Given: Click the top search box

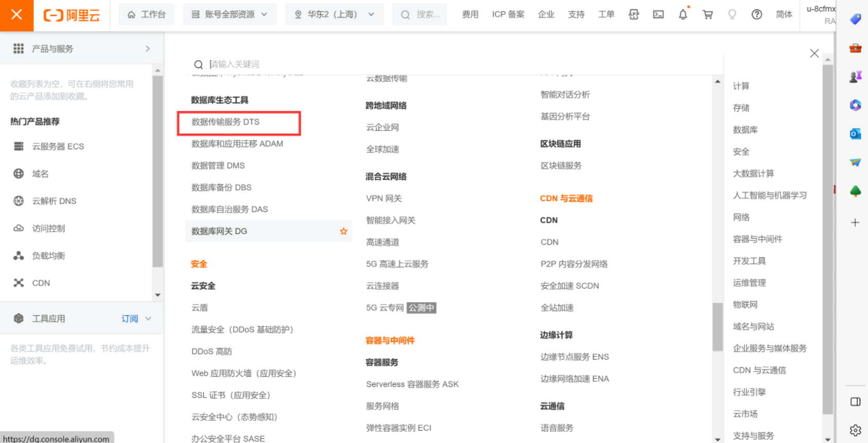Looking at the screenshot, I should 420,14.
